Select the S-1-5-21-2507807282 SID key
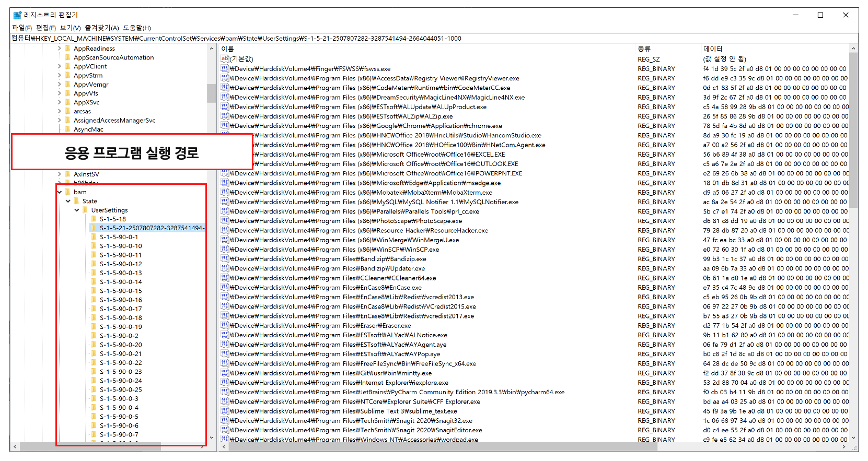This screenshot has width=868, height=461. coord(152,228)
